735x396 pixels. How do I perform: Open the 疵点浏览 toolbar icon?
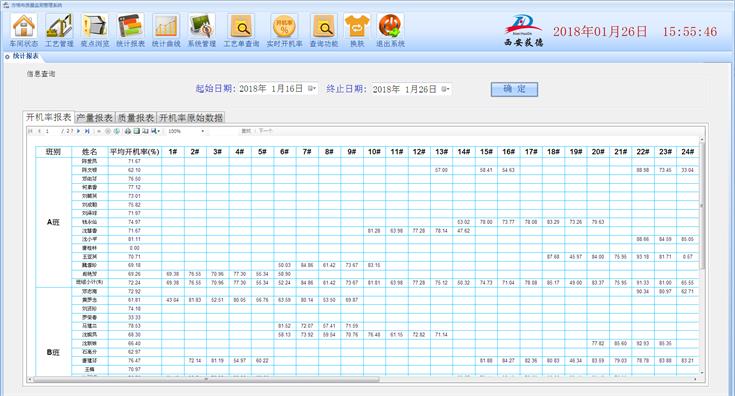pyautogui.click(x=95, y=30)
